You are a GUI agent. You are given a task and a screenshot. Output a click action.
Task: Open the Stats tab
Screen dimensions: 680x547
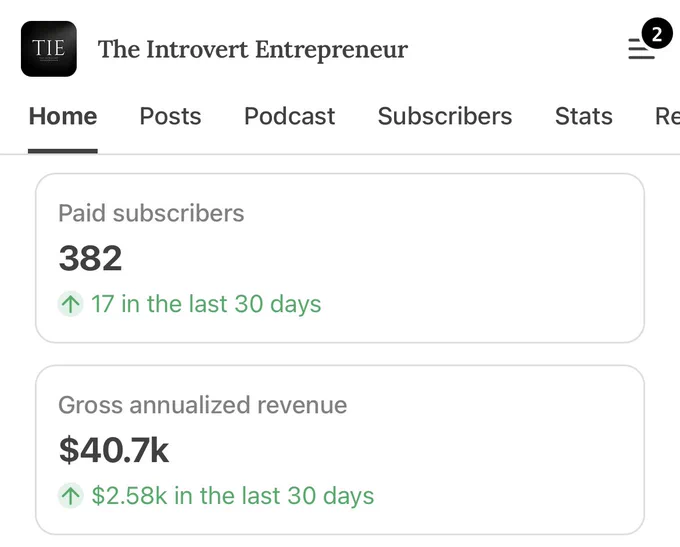[x=584, y=116]
